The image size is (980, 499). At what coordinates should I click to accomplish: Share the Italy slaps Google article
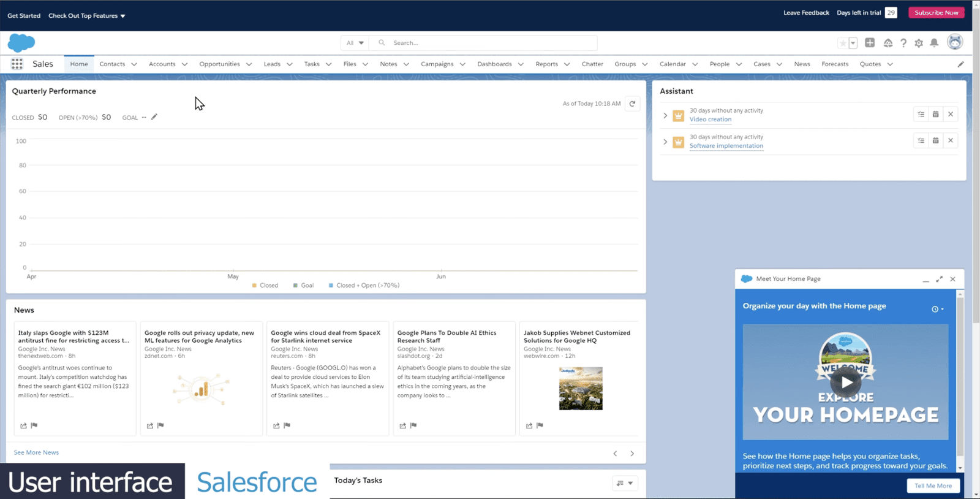[23, 425]
